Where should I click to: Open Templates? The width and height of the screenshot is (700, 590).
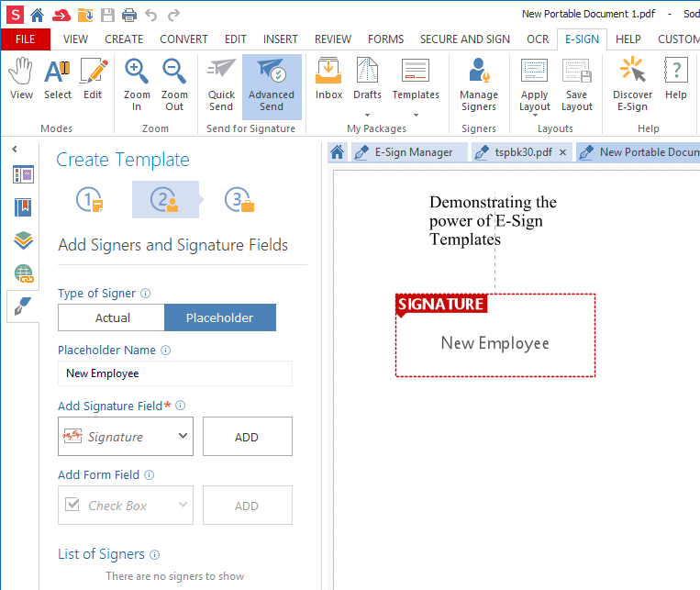416,79
